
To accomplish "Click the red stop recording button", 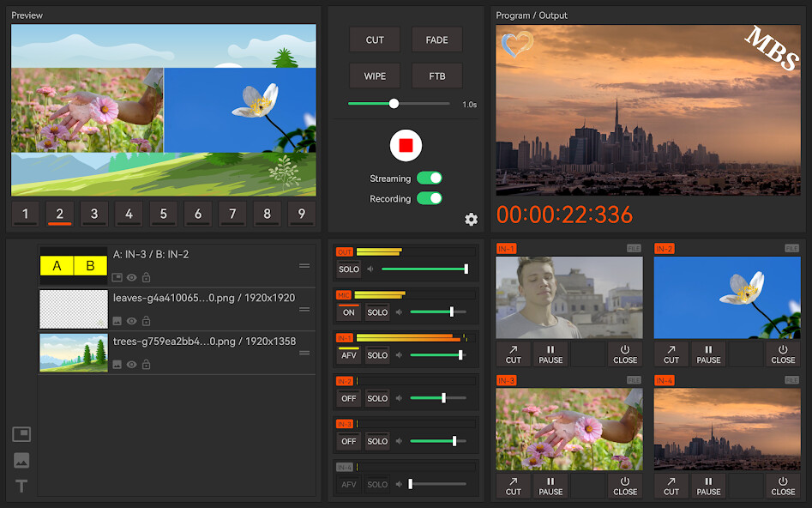I will tap(406, 145).
